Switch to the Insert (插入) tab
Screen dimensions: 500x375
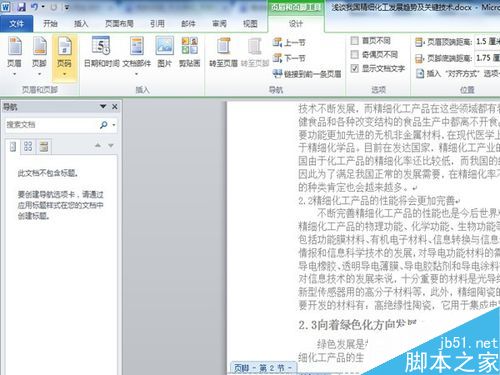[81, 23]
